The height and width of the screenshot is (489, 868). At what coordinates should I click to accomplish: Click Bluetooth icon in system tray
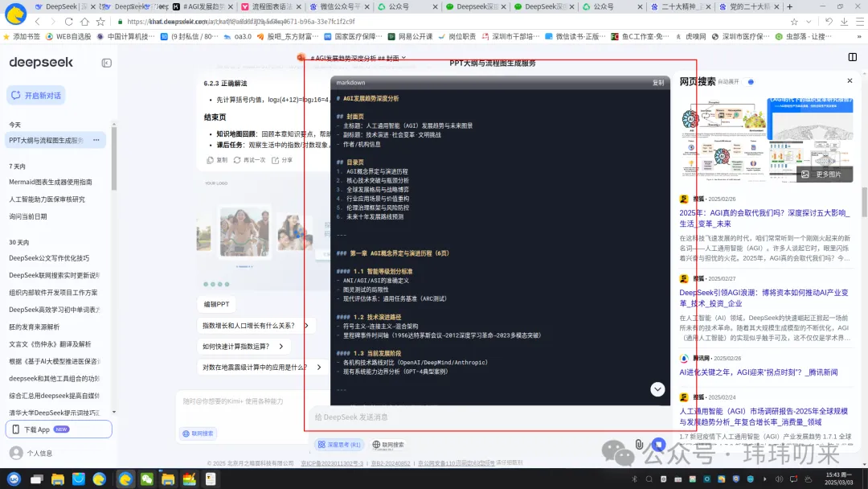pos(634,479)
